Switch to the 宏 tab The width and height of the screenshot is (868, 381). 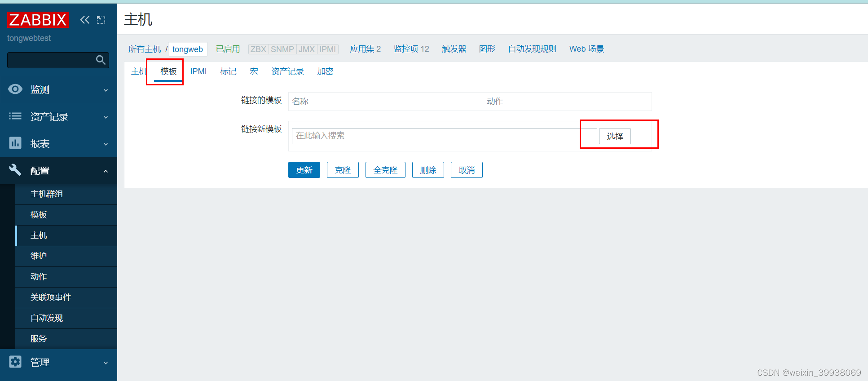[254, 71]
